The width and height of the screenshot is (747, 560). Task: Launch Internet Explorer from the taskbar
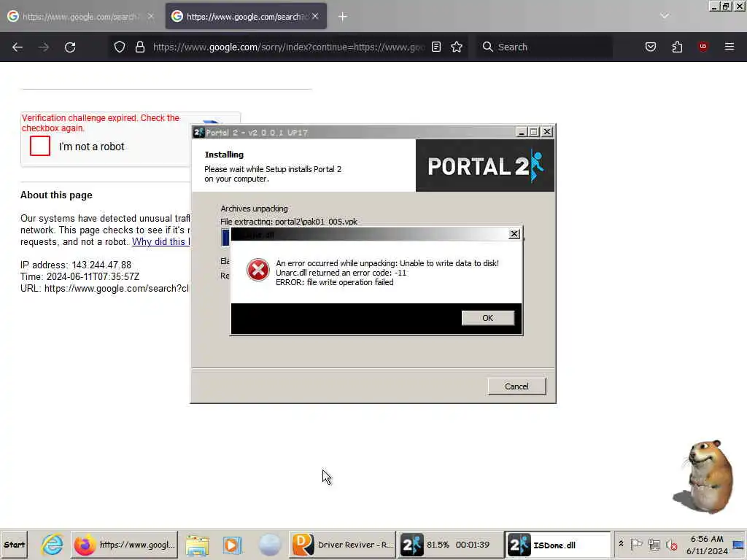[52, 545]
